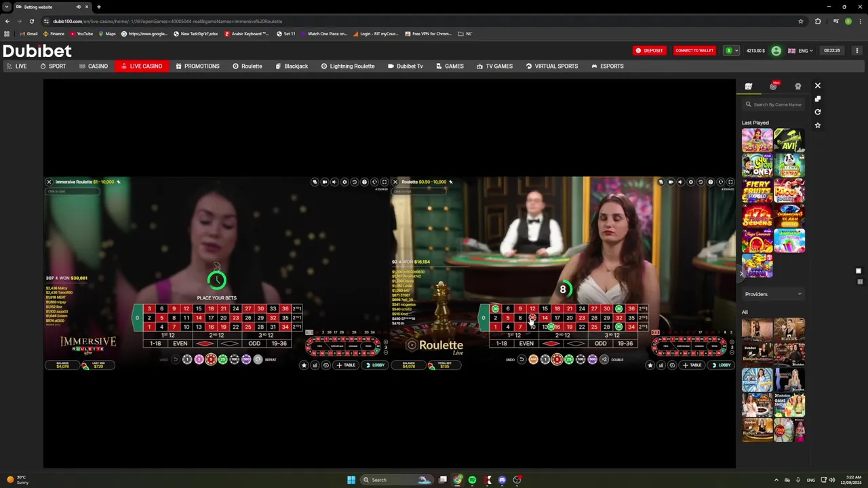Click Repeat bet icon in Immersive Roulette

258,360
